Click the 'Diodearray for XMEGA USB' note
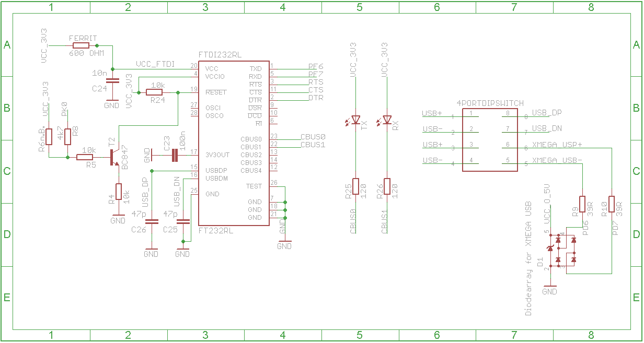Screen dimensions: 644x343 pos(528,258)
